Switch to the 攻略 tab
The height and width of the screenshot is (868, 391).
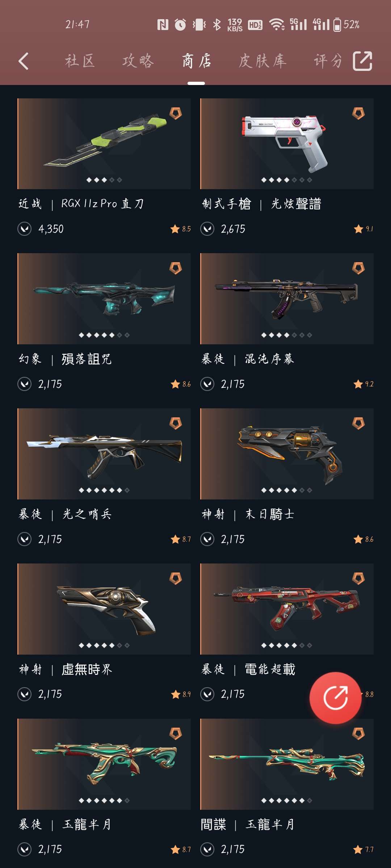138,61
